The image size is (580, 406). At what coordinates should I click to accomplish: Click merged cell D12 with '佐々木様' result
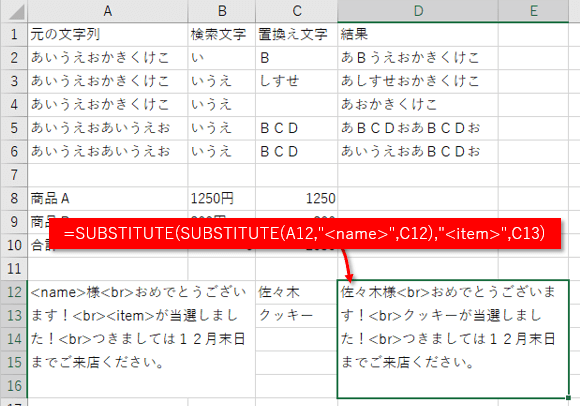453,339
